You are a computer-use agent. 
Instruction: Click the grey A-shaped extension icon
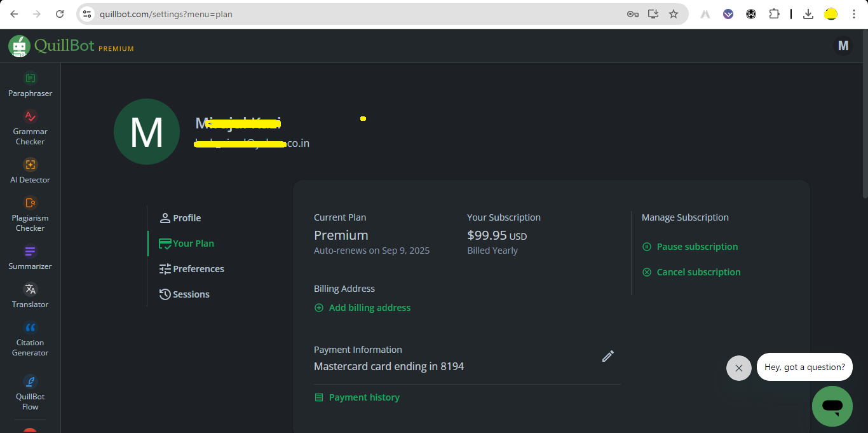(705, 14)
